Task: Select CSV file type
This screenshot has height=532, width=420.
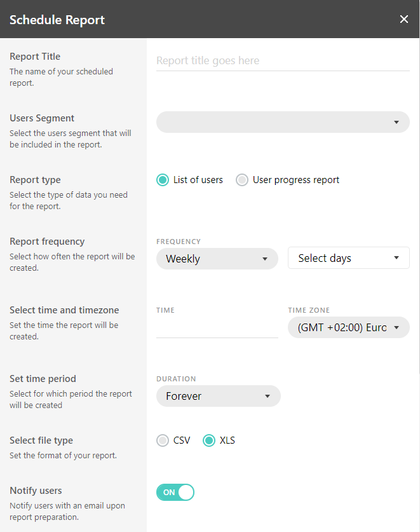Action: (x=163, y=440)
